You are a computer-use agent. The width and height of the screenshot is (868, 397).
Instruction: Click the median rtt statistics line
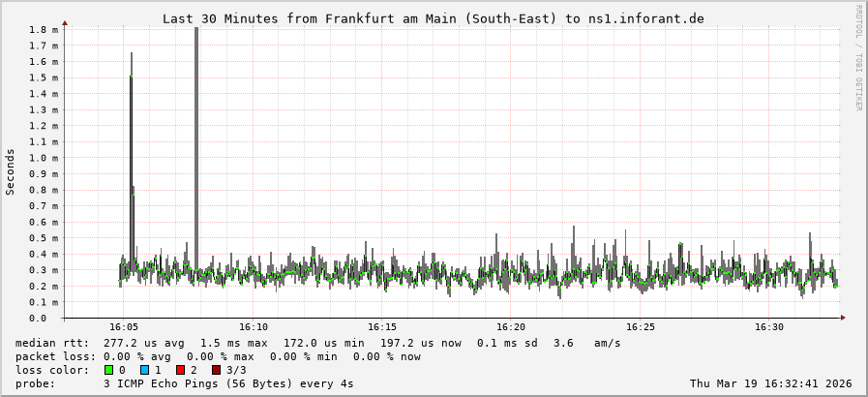coord(317,343)
